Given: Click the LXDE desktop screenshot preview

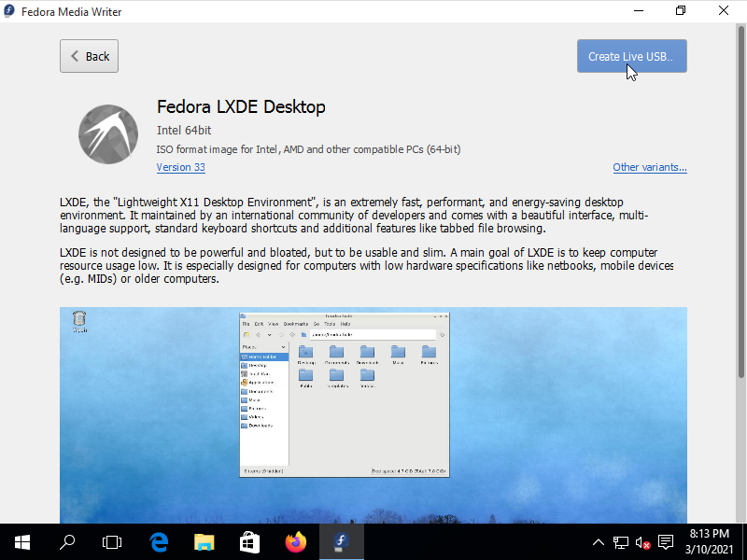Looking at the screenshot, I should 373,414.
